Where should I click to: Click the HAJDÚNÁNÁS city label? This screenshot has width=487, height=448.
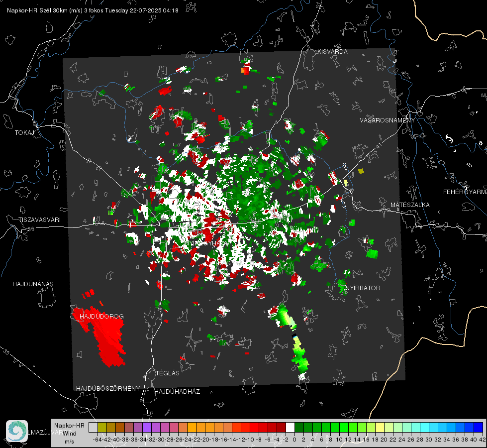pyautogui.click(x=33, y=284)
